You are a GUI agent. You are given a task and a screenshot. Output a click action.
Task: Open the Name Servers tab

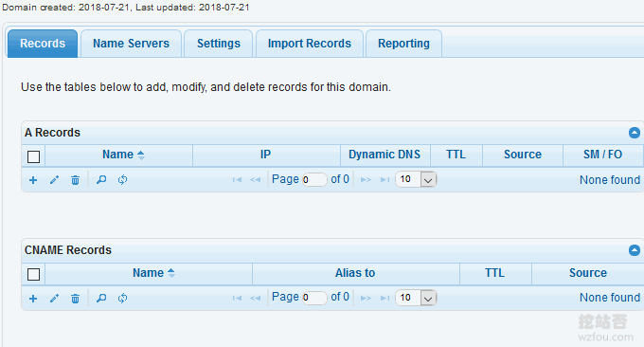pyautogui.click(x=131, y=44)
